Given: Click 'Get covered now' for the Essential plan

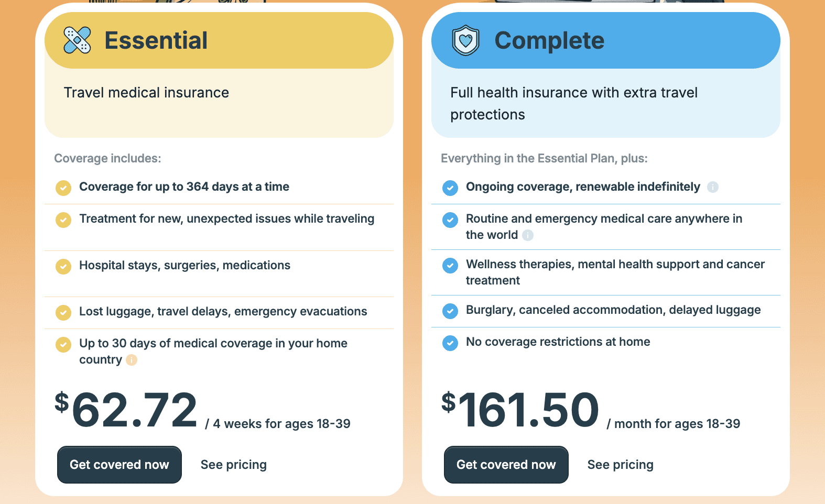Looking at the screenshot, I should pyautogui.click(x=119, y=464).
